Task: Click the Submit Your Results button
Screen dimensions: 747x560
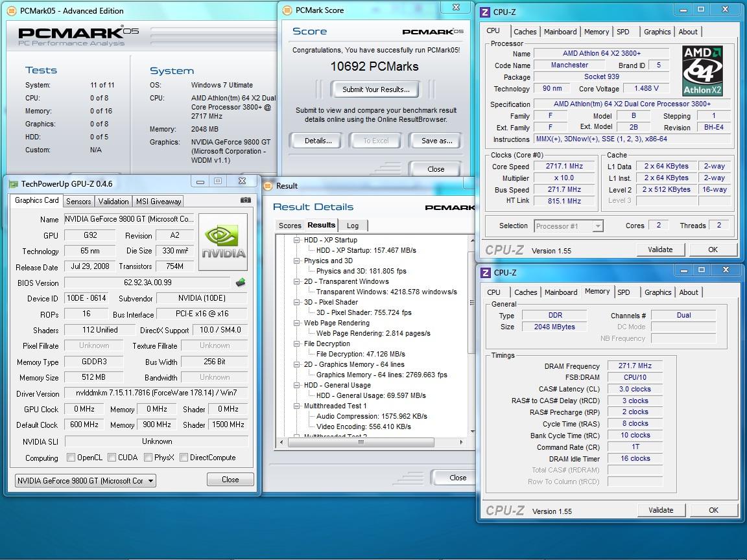Action: point(376,89)
